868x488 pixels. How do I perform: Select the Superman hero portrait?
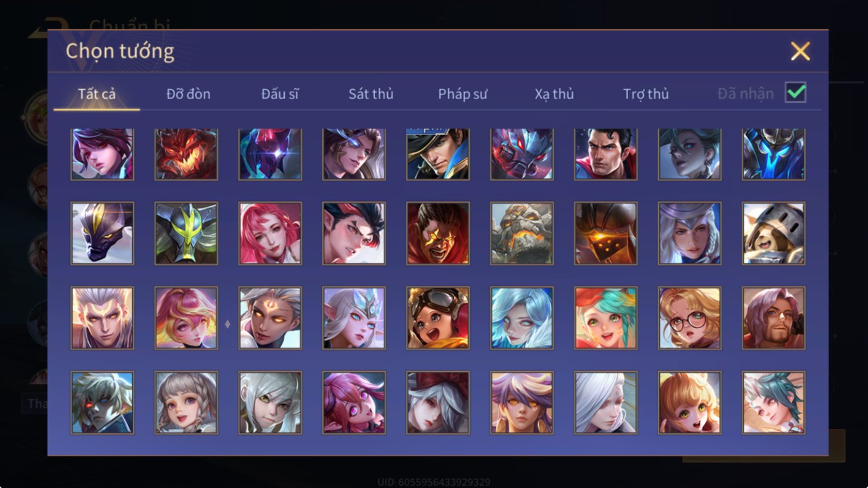tap(605, 154)
